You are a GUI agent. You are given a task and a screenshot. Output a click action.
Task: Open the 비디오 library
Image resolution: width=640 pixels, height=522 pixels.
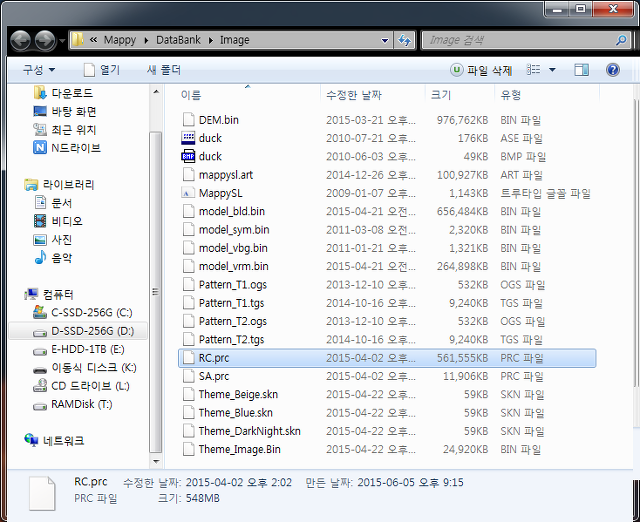(58, 221)
